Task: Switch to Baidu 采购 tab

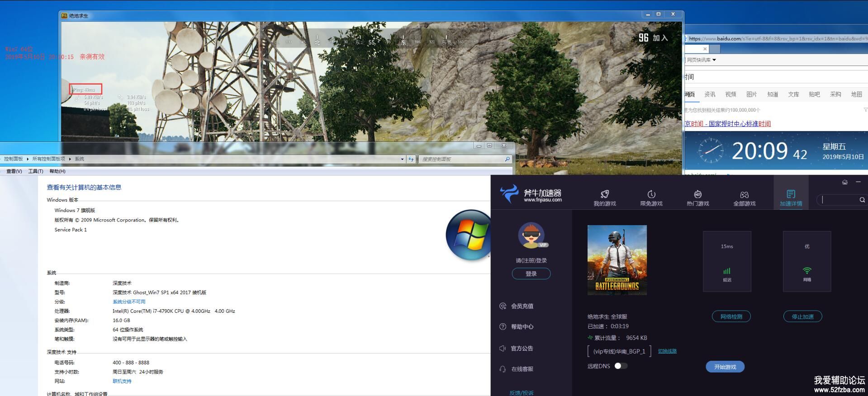Action: click(835, 94)
